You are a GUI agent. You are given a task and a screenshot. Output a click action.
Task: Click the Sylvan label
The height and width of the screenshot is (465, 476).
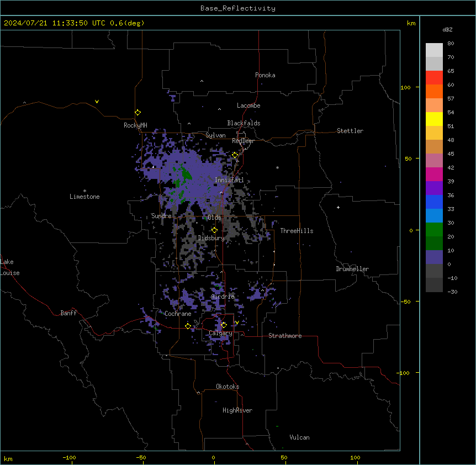tap(215, 135)
